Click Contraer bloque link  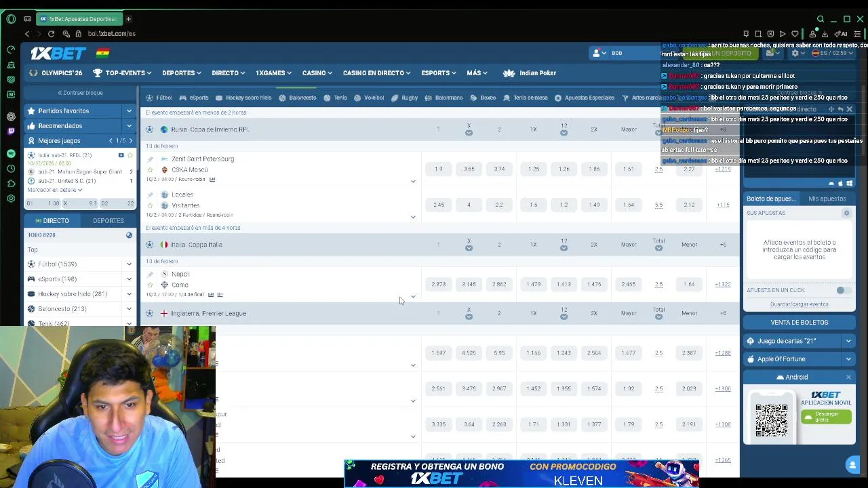coord(80,93)
